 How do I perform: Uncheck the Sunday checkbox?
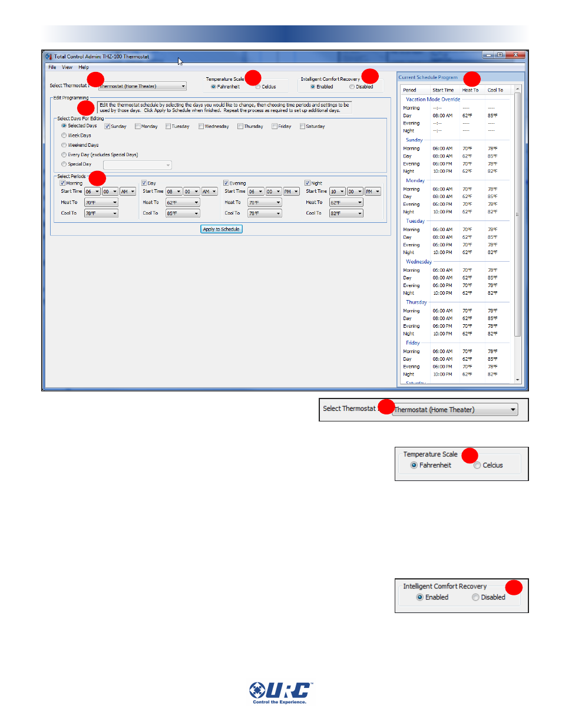tap(107, 126)
